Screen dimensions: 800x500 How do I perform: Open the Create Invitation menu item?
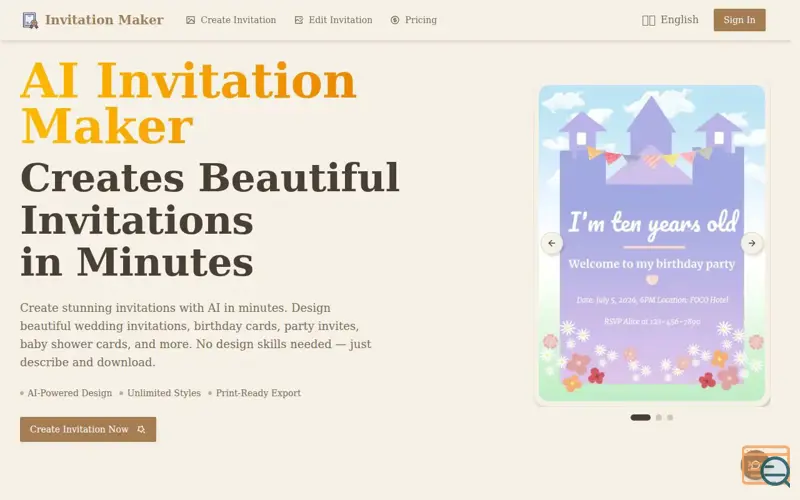pos(231,20)
